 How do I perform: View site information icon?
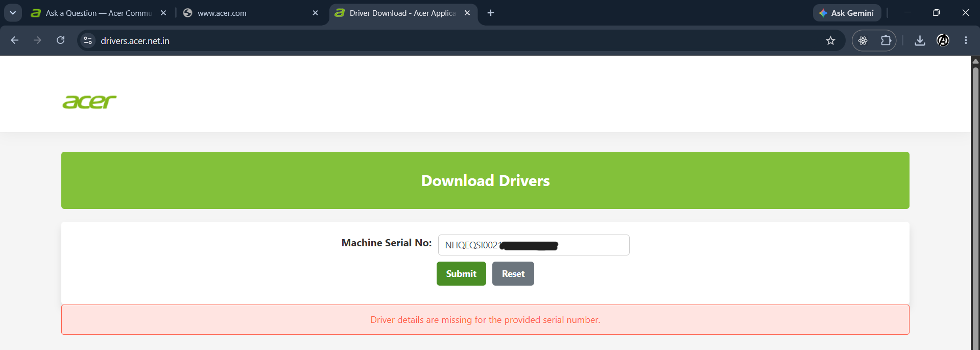click(x=88, y=40)
